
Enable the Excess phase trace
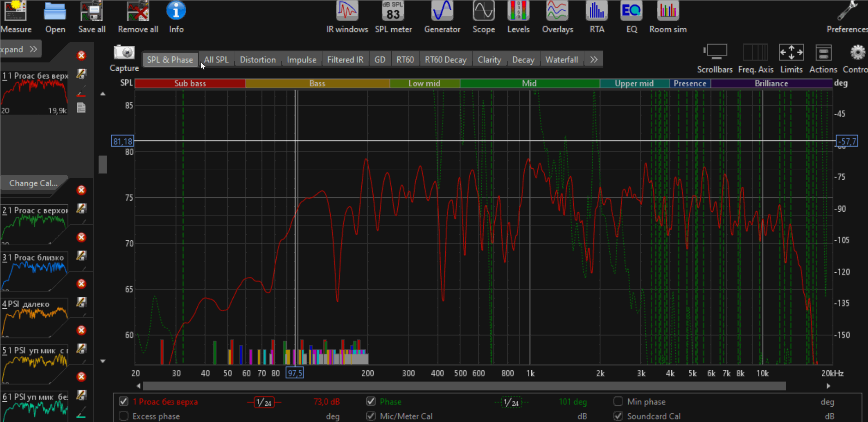tap(123, 416)
